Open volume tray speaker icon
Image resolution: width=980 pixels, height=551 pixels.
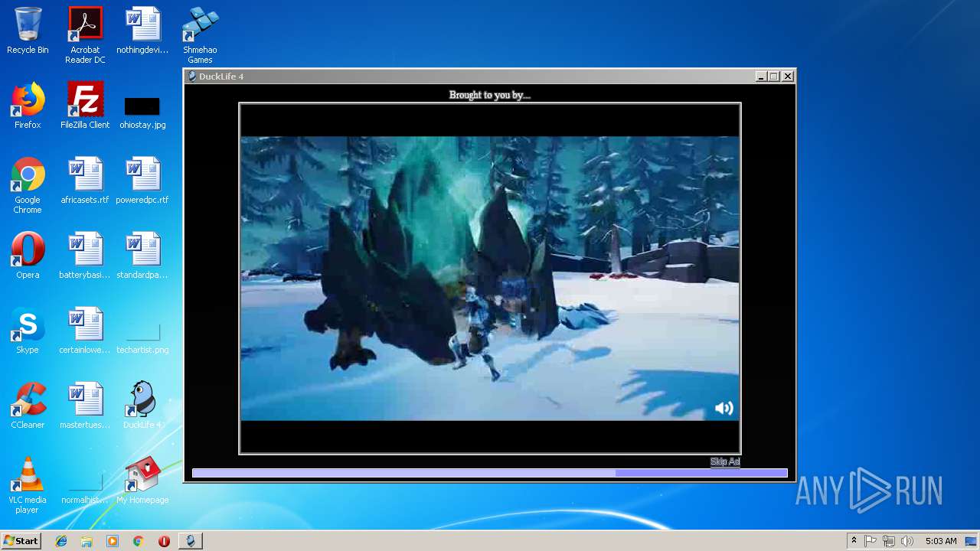pos(907,541)
